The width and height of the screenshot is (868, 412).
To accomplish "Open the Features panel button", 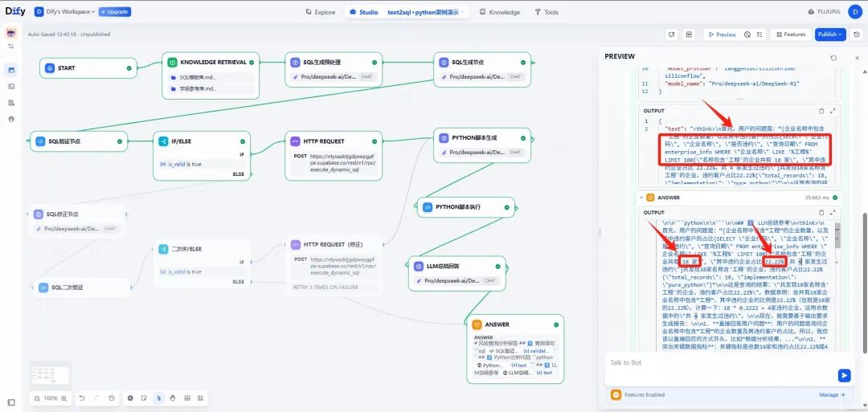I will click(791, 35).
